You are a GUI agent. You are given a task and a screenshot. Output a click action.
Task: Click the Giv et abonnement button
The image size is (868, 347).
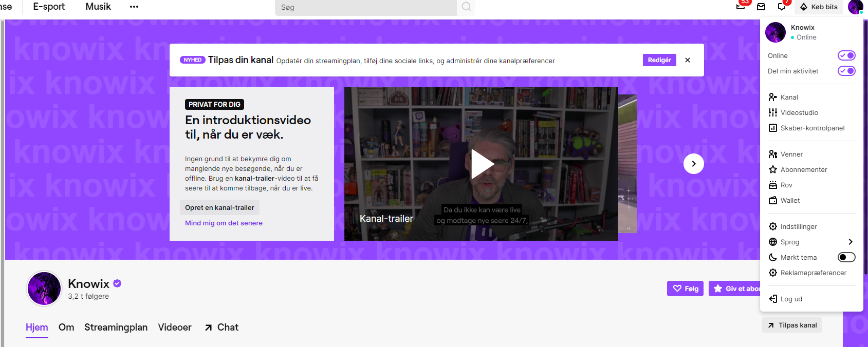(735, 288)
